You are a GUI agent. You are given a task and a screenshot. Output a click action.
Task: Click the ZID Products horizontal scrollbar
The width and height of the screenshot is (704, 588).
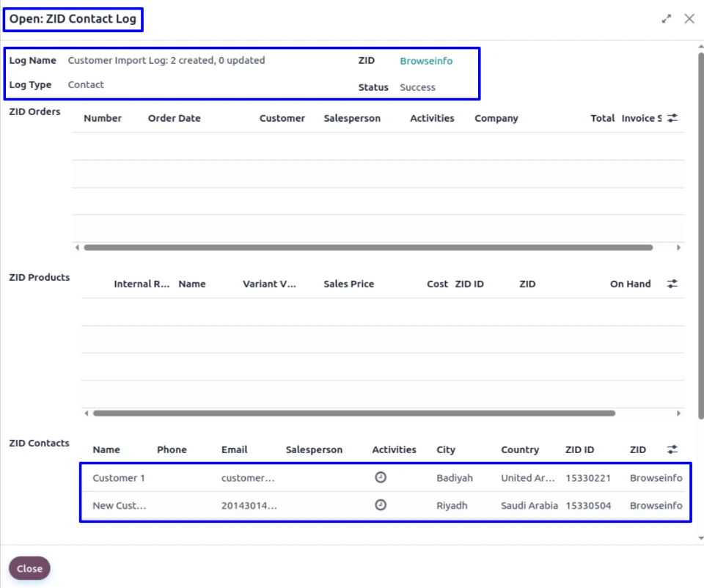click(x=353, y=414)
